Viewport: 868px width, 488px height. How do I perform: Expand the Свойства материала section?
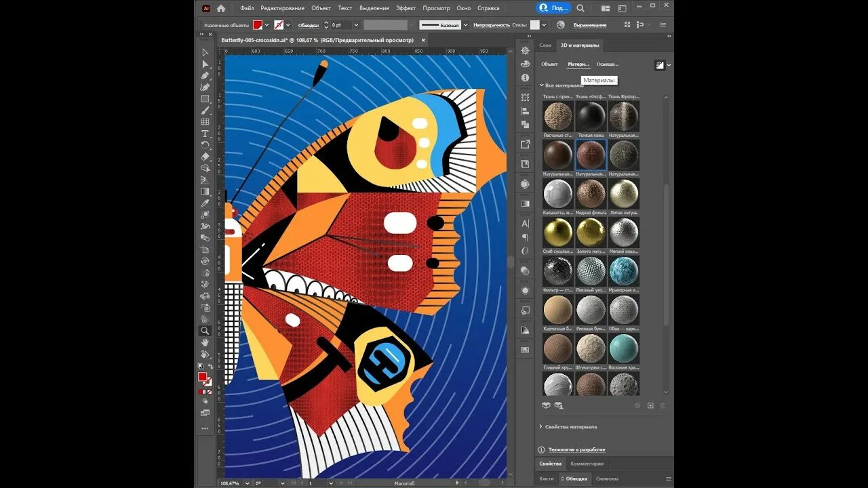click(x=541, y=427)
